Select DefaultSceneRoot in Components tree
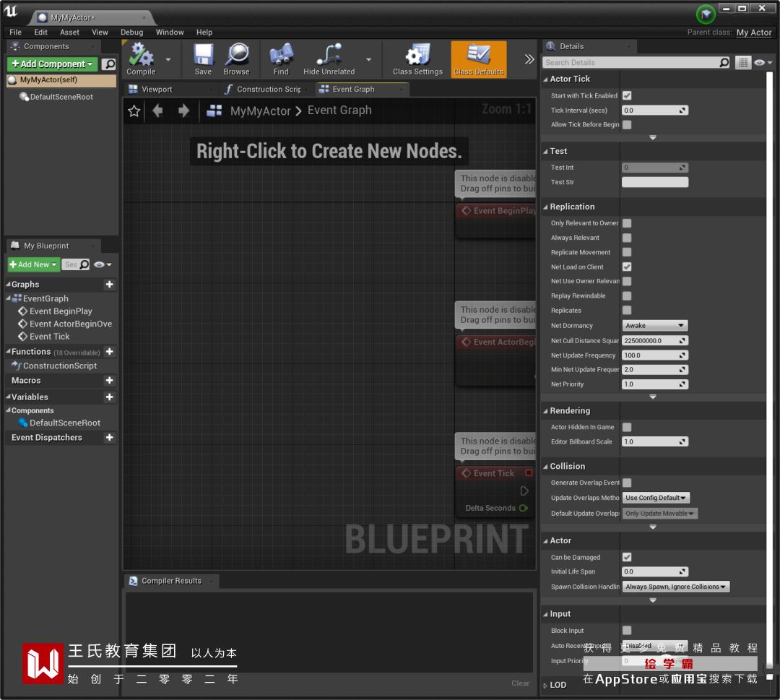Viewport: 780px width, 700px height. pyautogui.click(x=61, y=97)
